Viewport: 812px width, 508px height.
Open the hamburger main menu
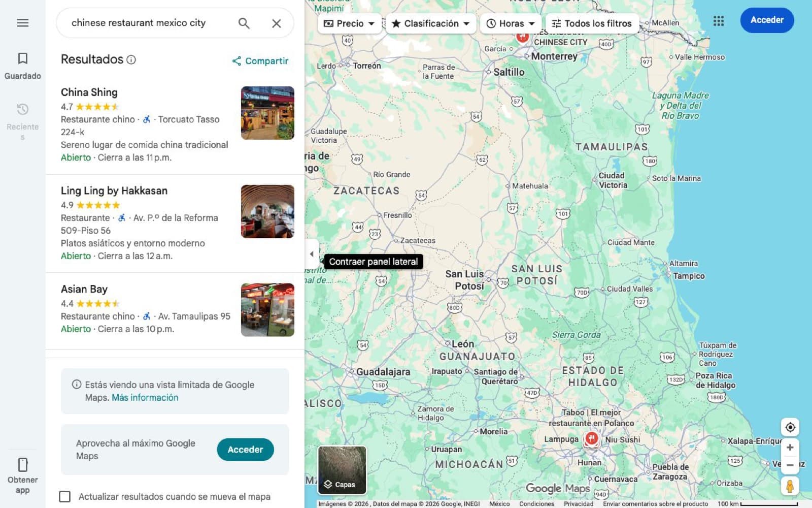(x=22, y=23)
